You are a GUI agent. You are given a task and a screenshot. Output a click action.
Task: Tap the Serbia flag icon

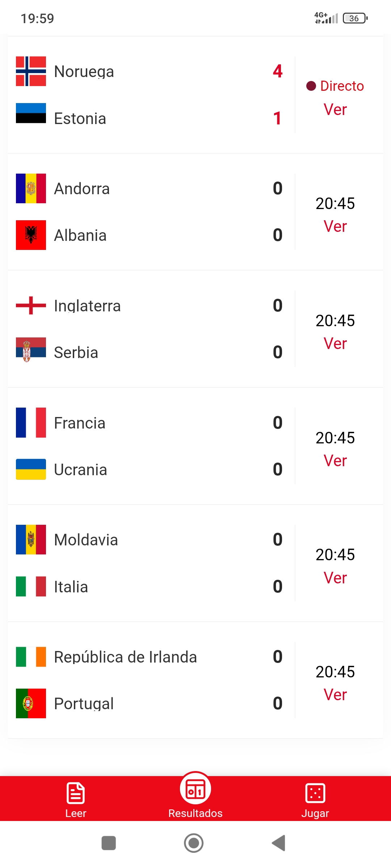point(31,349)
